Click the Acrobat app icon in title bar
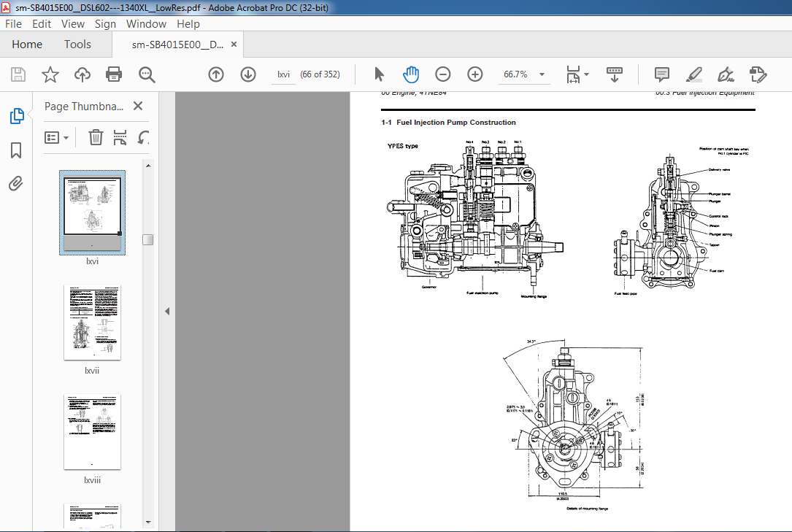 click(x=6, y=7)
